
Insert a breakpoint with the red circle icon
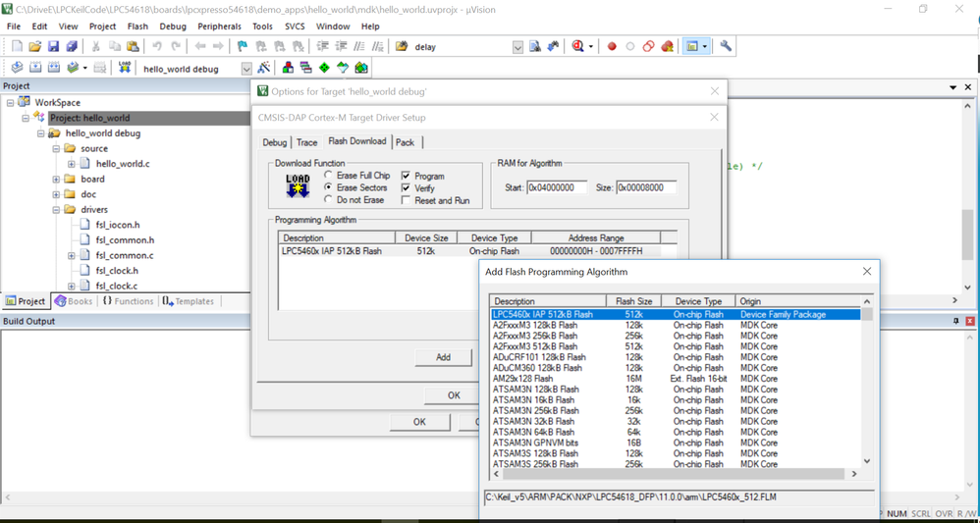point(612,47)
